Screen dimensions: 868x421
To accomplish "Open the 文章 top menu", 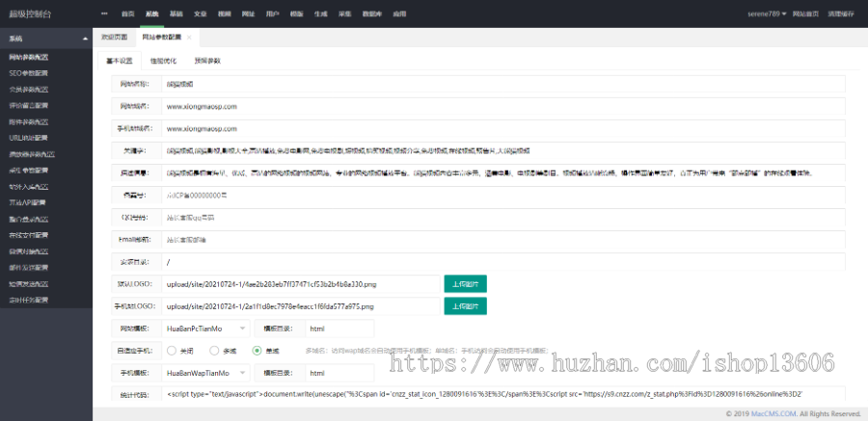I will point(200,13).
